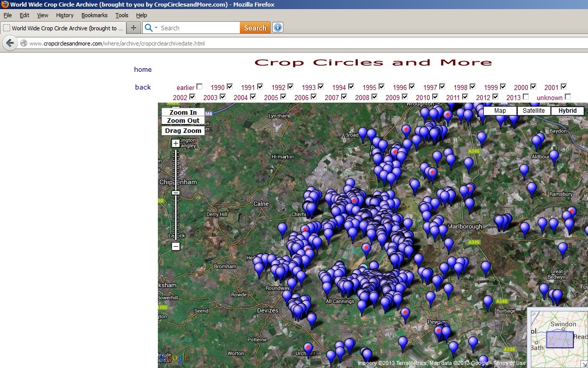Open the search engine dropdown arrow

[x=156, y=28]
